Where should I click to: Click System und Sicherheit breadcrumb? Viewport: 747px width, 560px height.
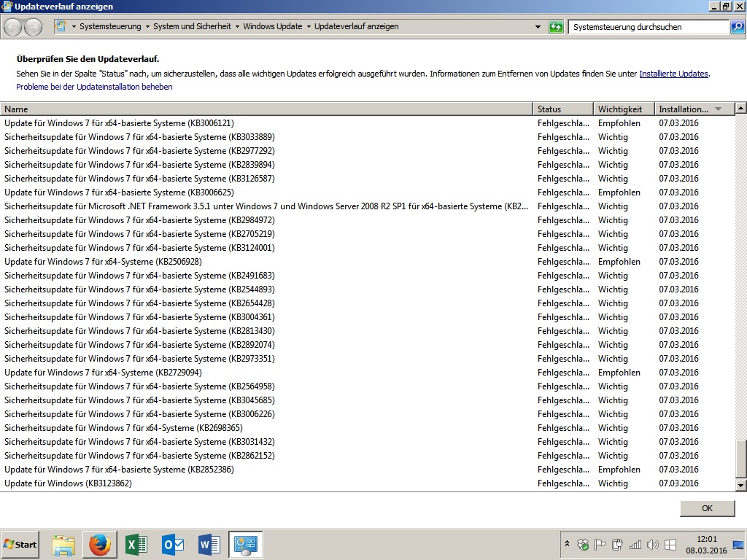pos(192,27)
